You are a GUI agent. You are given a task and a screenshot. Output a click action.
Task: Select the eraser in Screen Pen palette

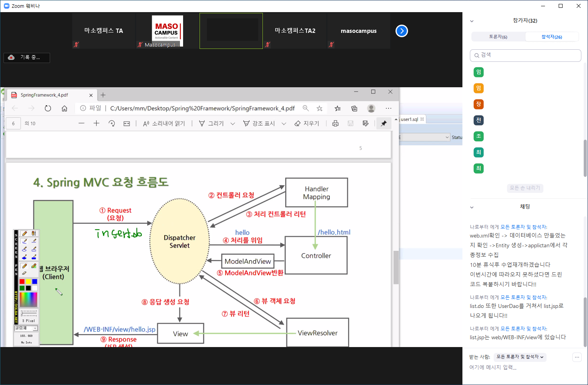tap(24, 273)
